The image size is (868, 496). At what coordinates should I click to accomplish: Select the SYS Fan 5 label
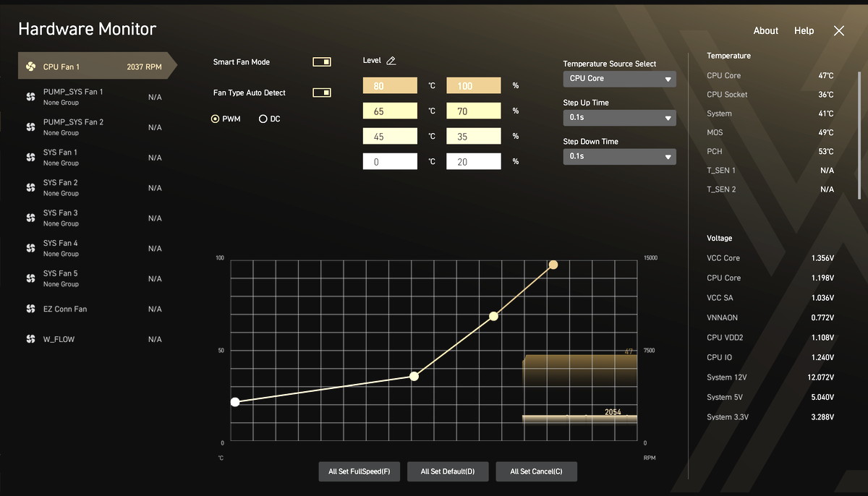[x=60, y=274]
